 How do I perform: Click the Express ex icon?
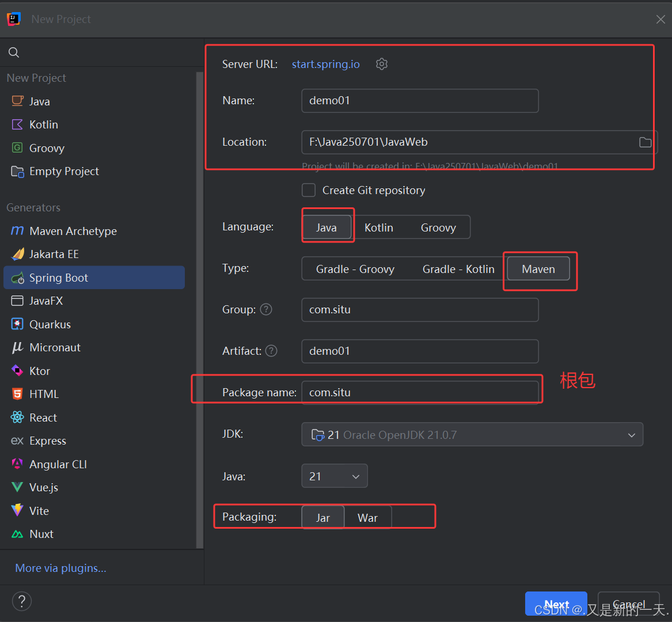pos(17,441)
